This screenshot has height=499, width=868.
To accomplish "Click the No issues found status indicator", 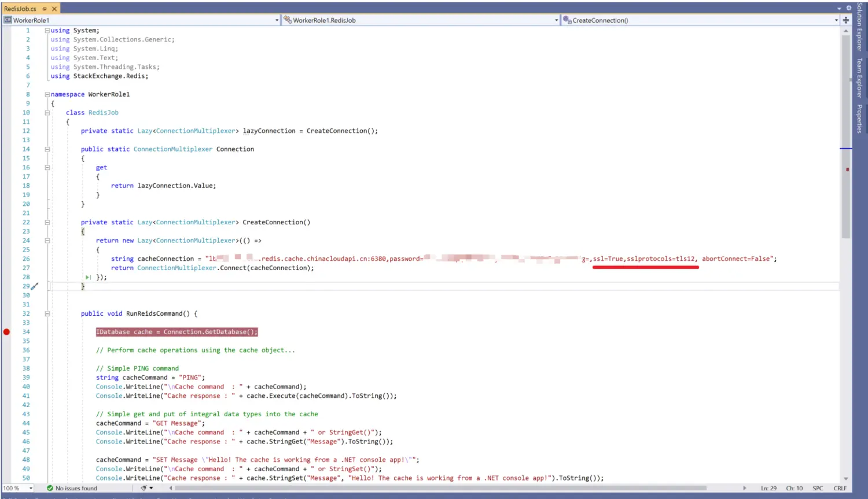I will (x=72, y=489).
